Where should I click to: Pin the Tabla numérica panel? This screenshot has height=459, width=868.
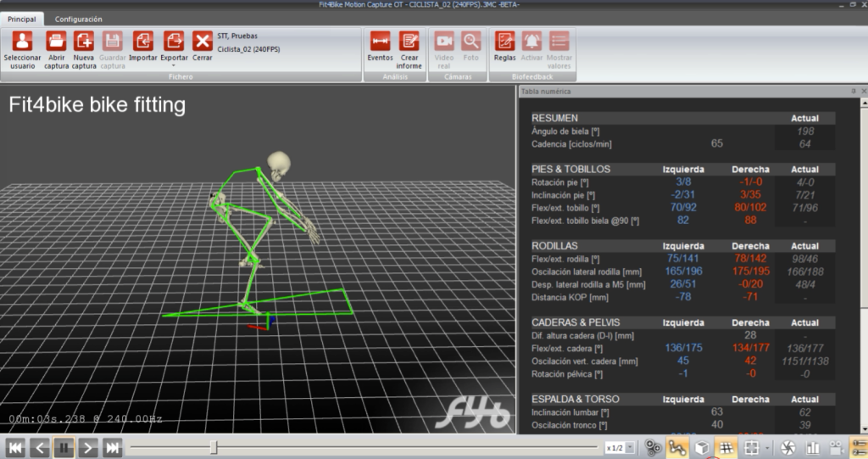coord(853,91)
